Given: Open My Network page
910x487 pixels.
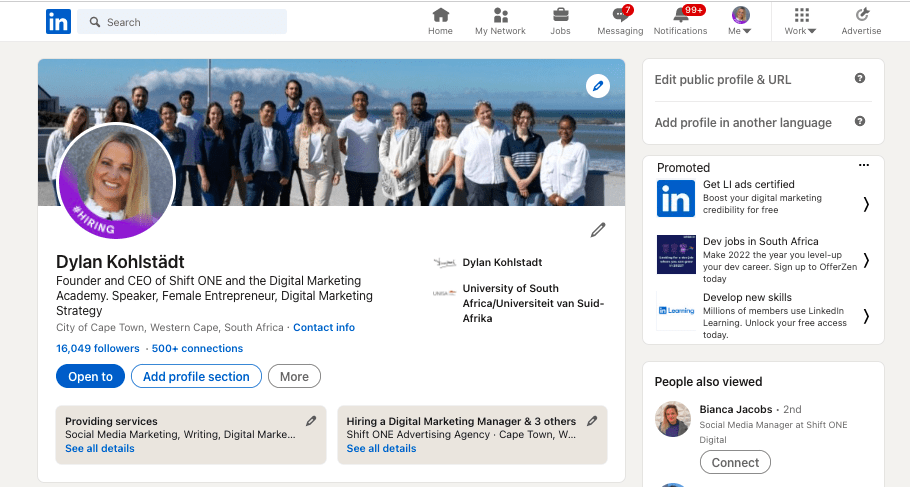Looking at the screenshot, I should pyautogui.click(x=500, y=21).
